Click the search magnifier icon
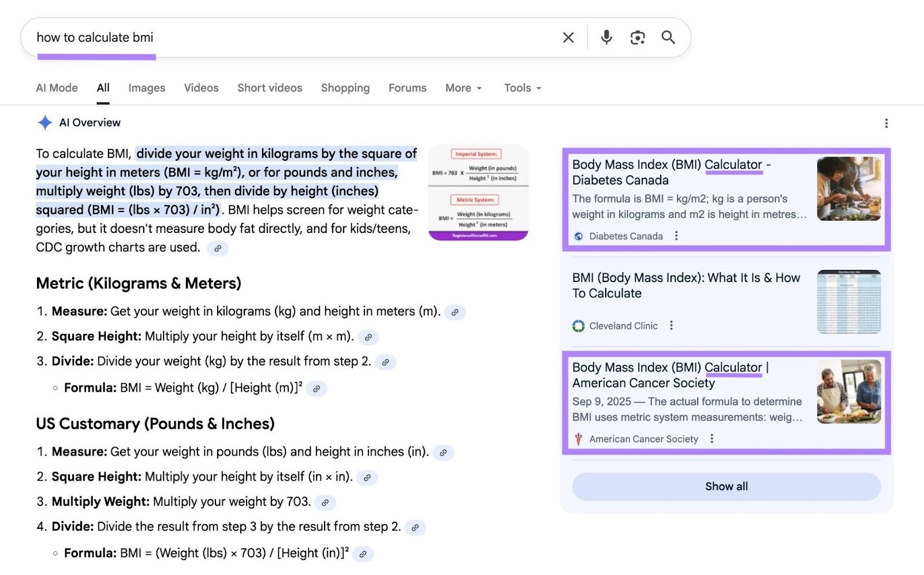 pyautogui.click(x=668, y=37)
